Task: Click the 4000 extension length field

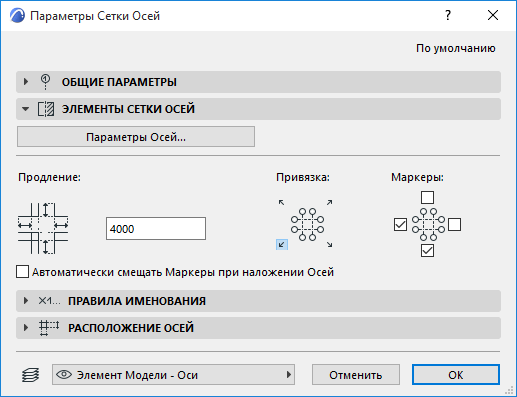Action: click(156, 229)
